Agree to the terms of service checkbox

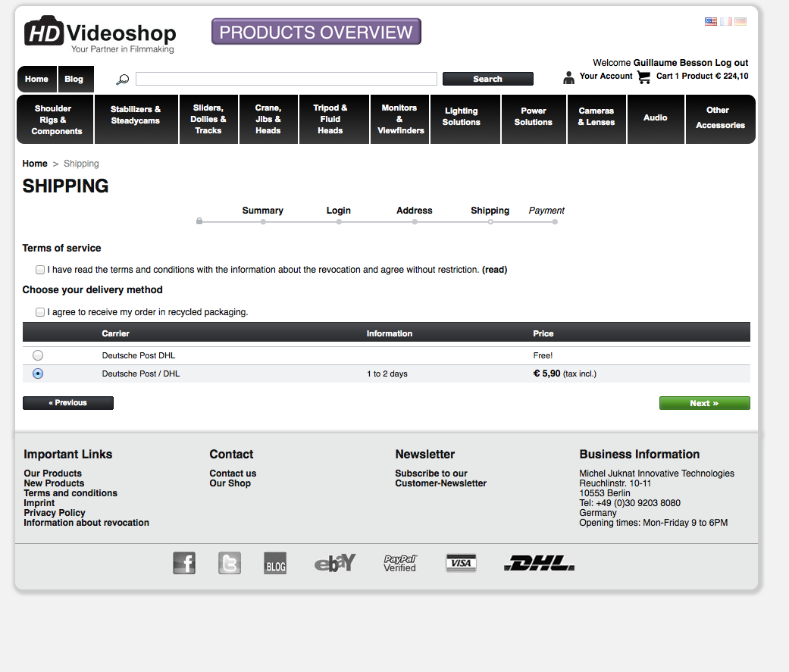(x=40, y=270)
